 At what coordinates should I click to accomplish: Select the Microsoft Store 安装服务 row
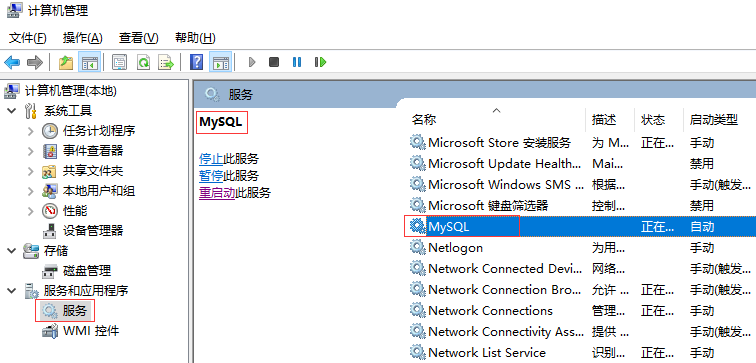coord(582,142)
